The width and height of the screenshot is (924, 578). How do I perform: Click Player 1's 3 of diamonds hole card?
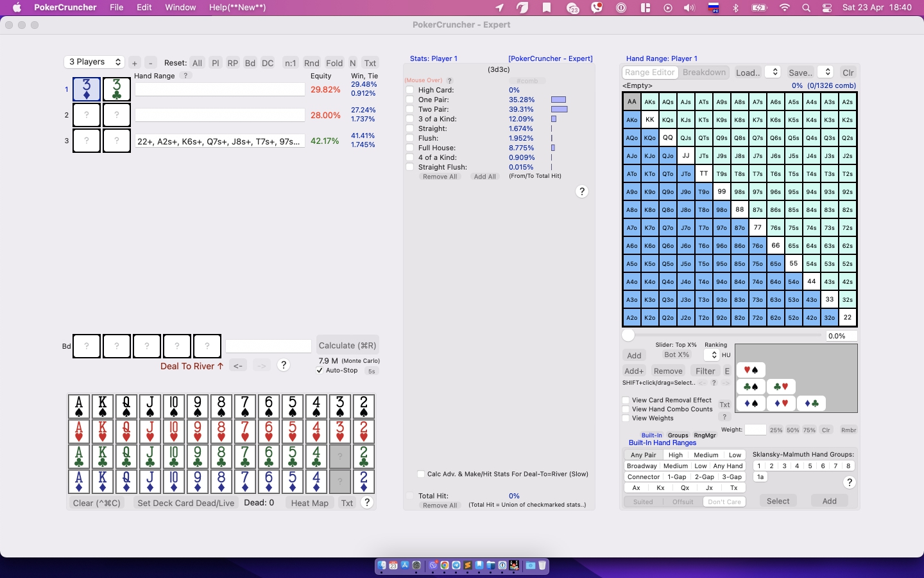[87, 89]
